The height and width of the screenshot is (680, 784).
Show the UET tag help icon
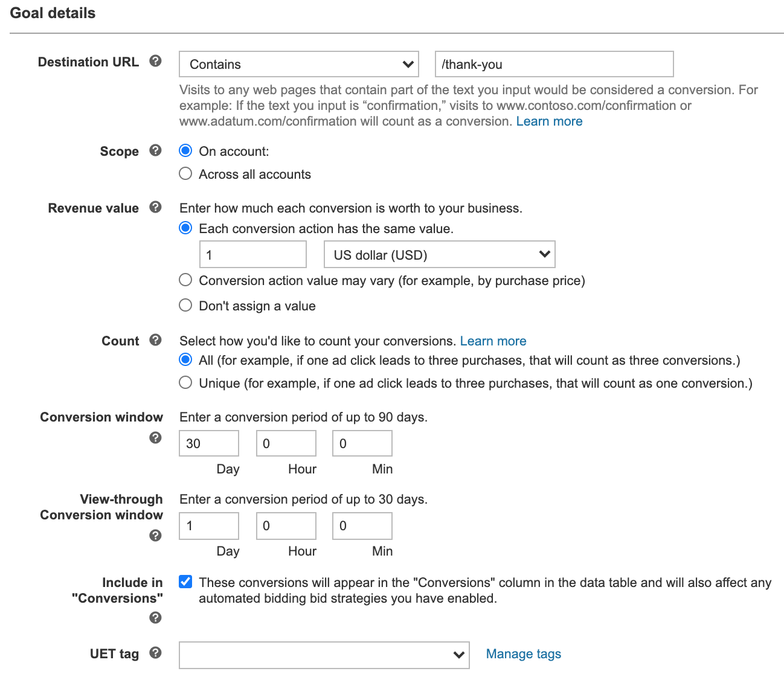point(155,653)
